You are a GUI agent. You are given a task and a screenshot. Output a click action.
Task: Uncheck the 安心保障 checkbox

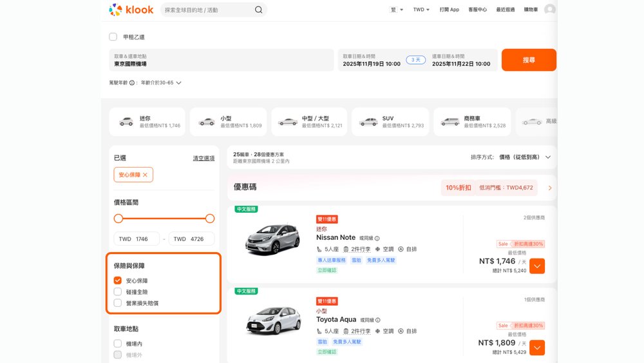pyautogui.click(x=117, y=280)
